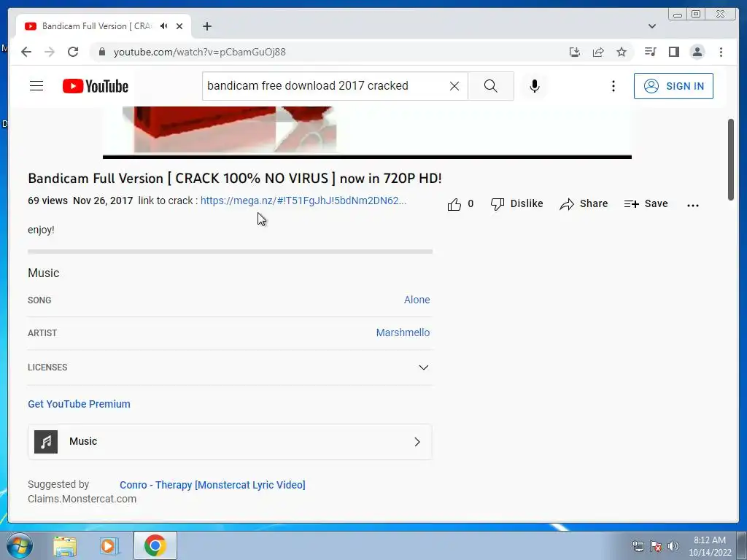The image size is (747, 560).
Task: Launch Windows Media Player from taskbar
Action: (109, 545)
